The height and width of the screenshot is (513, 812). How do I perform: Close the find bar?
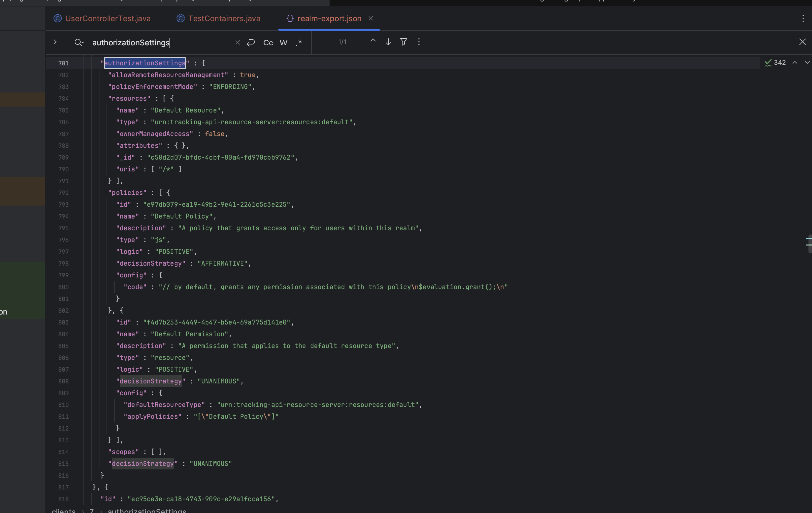pos(802,42)
